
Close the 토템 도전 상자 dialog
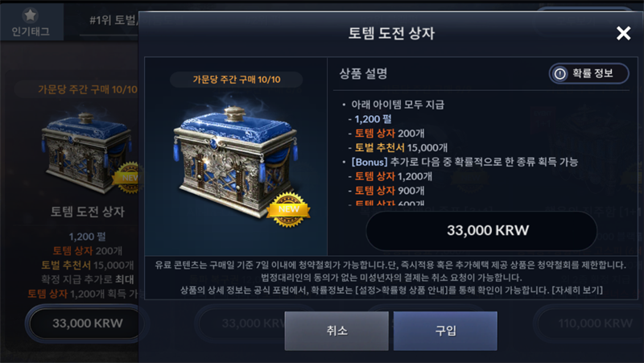pyautogui.click(x=623, y=33)
